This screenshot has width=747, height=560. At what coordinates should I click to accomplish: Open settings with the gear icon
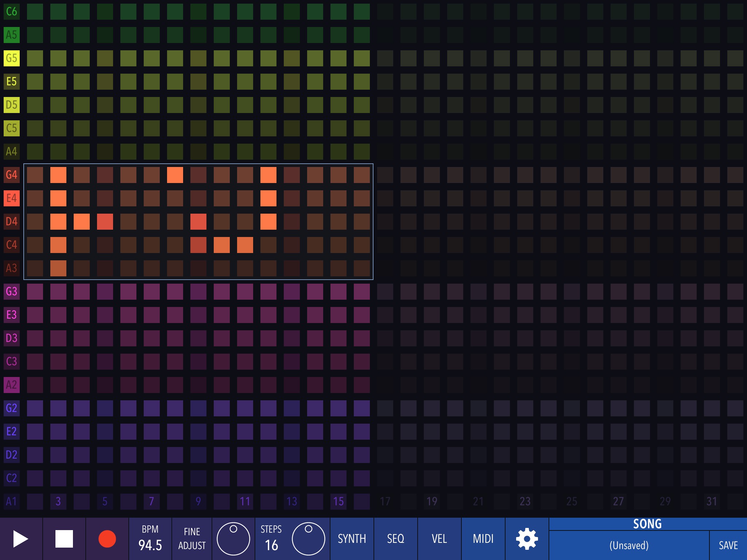[527, 539]
